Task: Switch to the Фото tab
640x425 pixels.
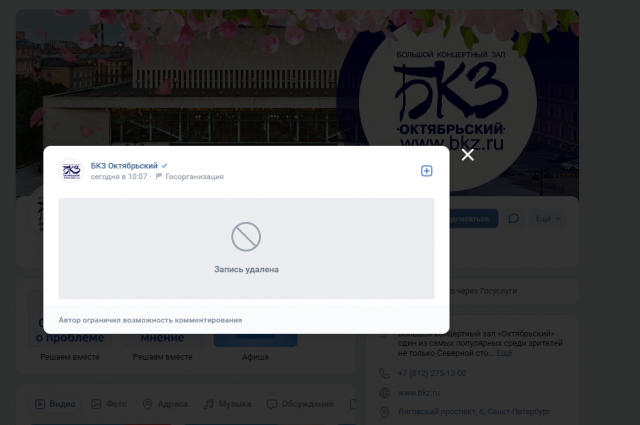Action: (109, 404)
